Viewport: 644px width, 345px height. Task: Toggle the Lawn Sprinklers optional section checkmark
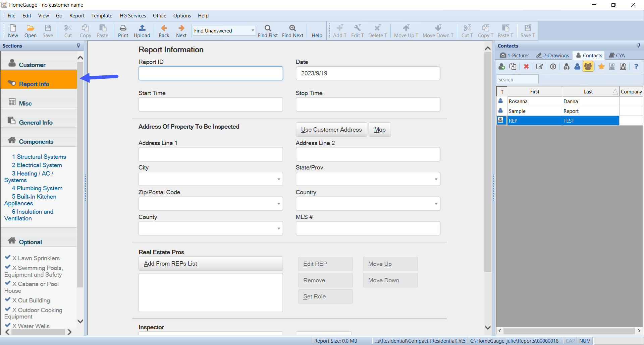click(8, 258)
